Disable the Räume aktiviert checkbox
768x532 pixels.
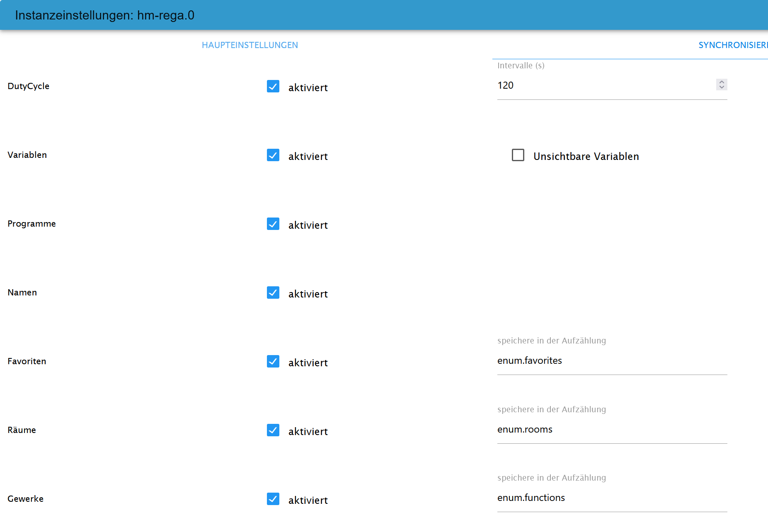point(273,430)
